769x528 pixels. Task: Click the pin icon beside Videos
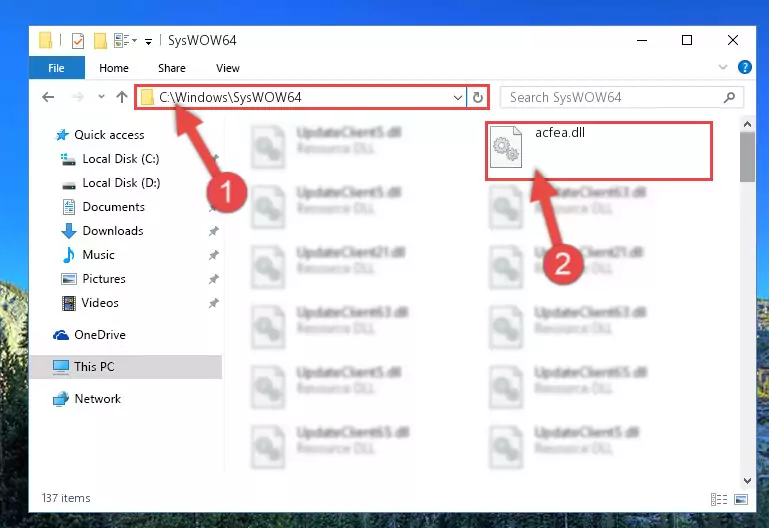213,303
